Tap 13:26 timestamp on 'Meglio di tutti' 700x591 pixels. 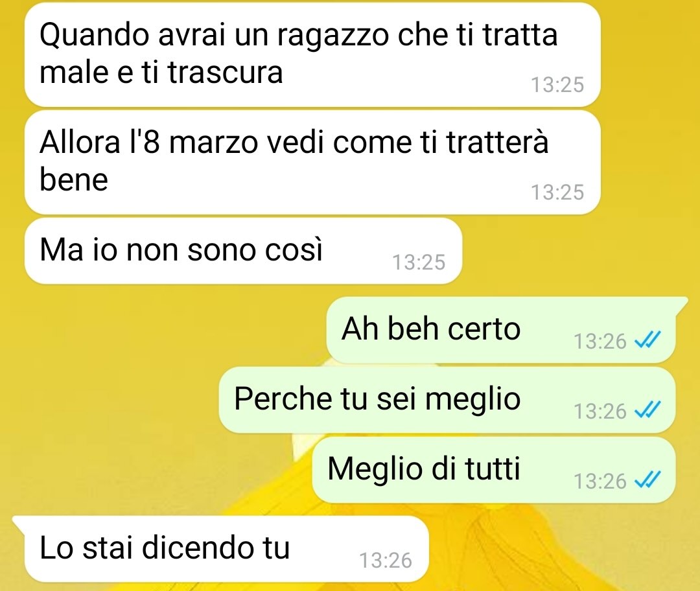point(600,481)
